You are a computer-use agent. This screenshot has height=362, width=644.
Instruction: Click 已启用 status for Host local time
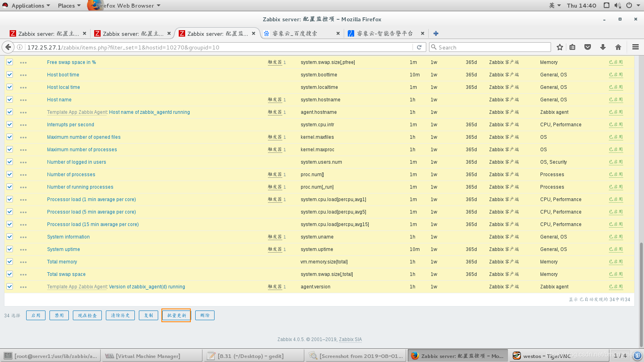[616, 87]
